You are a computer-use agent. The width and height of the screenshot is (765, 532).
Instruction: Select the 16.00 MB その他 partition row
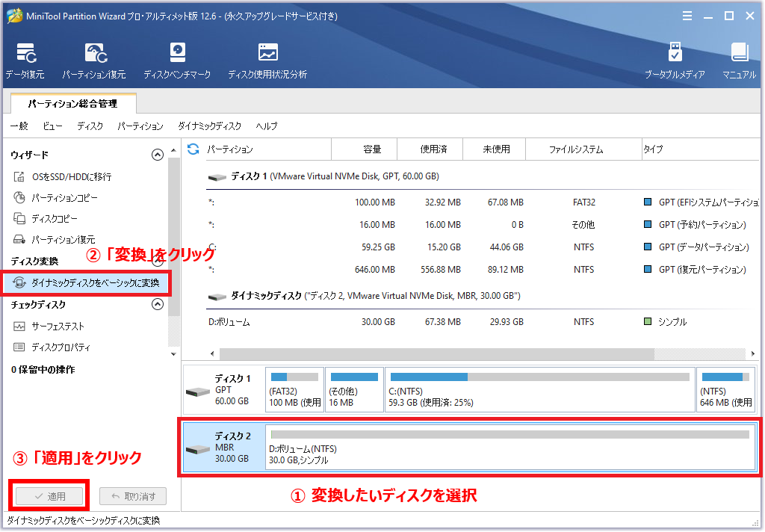[483, 224]
